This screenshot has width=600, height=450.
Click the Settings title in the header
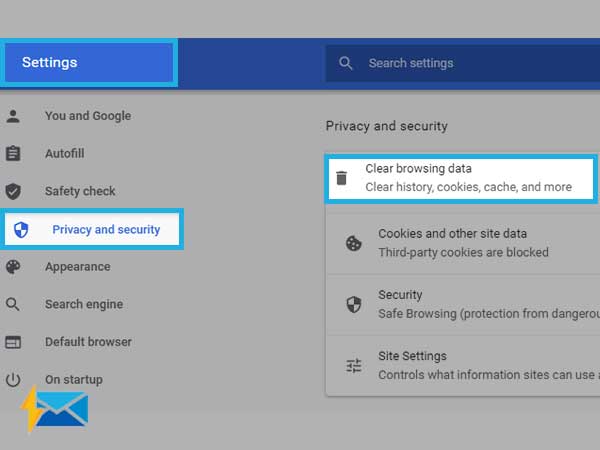point(50,62)
